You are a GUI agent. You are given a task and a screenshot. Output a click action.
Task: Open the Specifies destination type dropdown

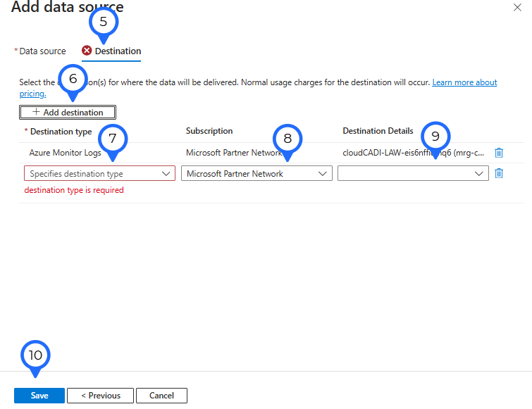click(x=99, y=174)
